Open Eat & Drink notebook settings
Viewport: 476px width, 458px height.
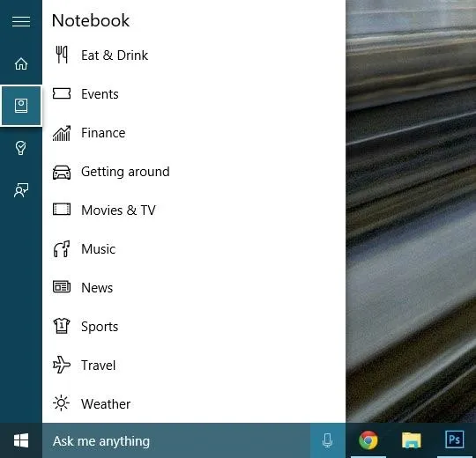[x=194, y=55]
